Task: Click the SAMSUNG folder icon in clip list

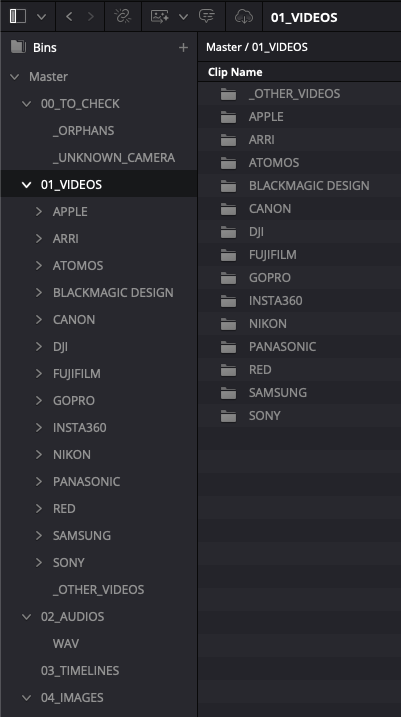Action: (229, 393)
